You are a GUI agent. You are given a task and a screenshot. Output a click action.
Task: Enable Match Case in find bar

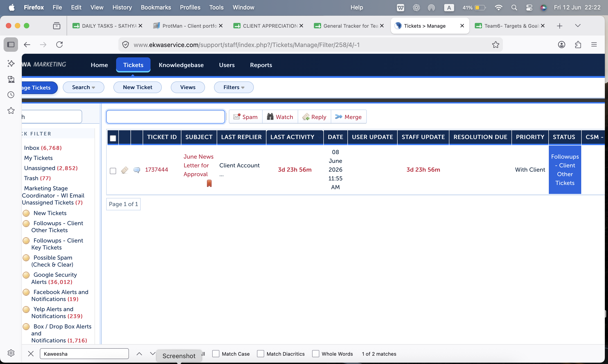216,354
